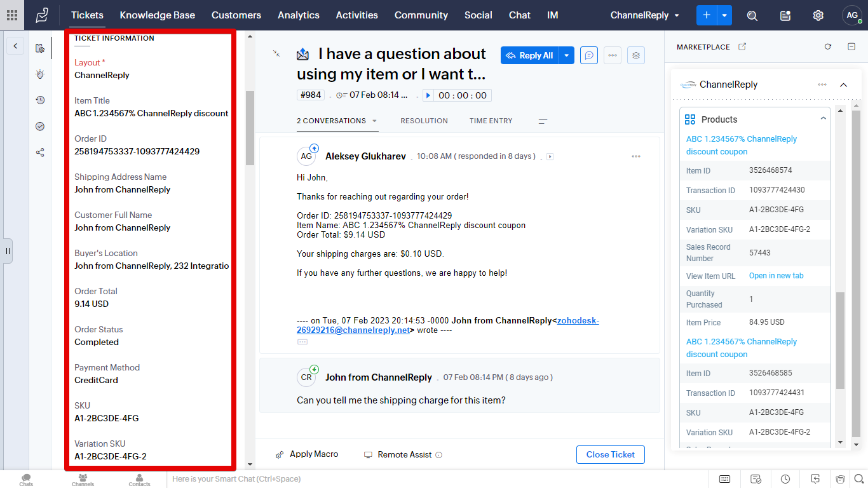The image size is (868, 488).
Task: Open Channels in the bottom bar
Action: coord(83,480)
